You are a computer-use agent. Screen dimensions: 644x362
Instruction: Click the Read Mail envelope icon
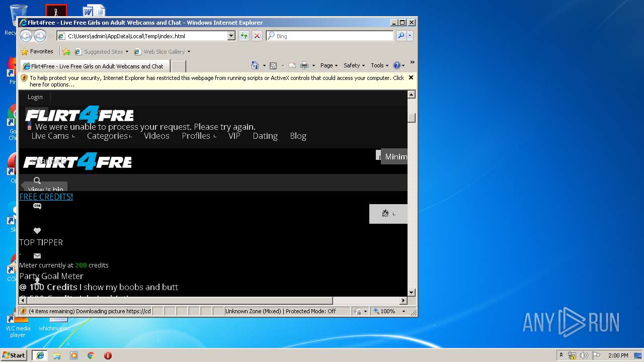tap(292, 65)
